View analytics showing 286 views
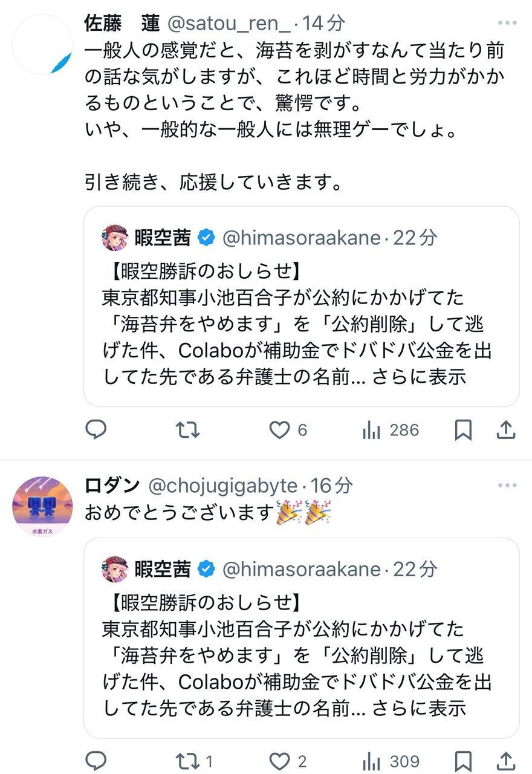This screenshot has width=532, height=774. [x=391, y=430]
